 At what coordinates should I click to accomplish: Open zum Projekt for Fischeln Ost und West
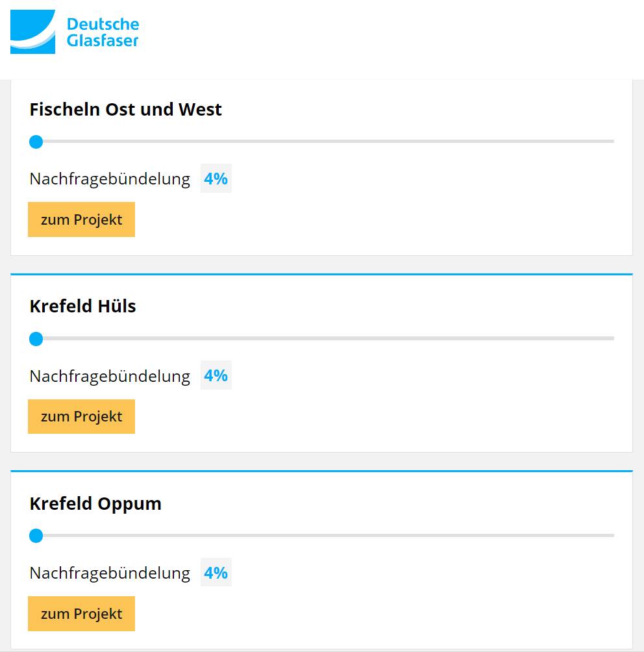pos(81,219)
